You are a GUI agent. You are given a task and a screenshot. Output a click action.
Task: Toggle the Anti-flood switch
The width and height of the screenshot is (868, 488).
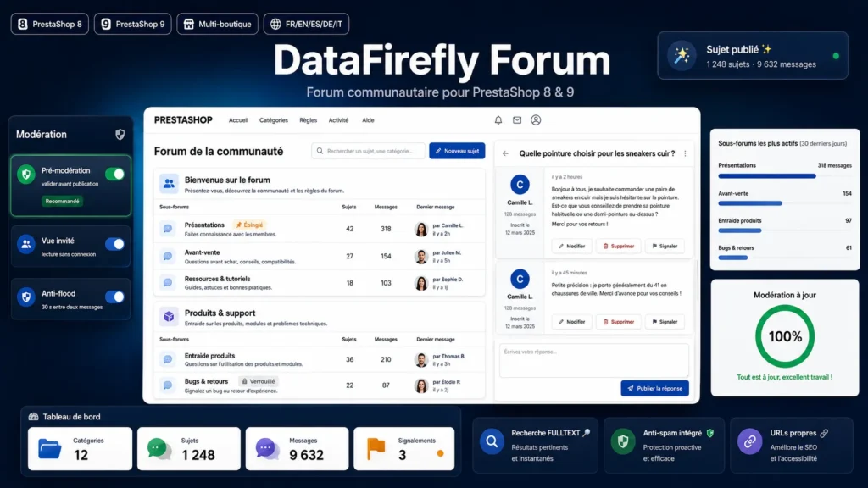115,297
